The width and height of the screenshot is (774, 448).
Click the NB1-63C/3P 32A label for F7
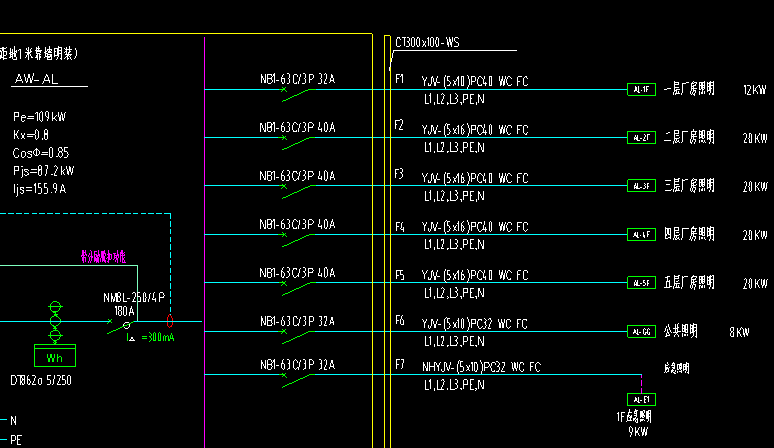click(298, 365)
